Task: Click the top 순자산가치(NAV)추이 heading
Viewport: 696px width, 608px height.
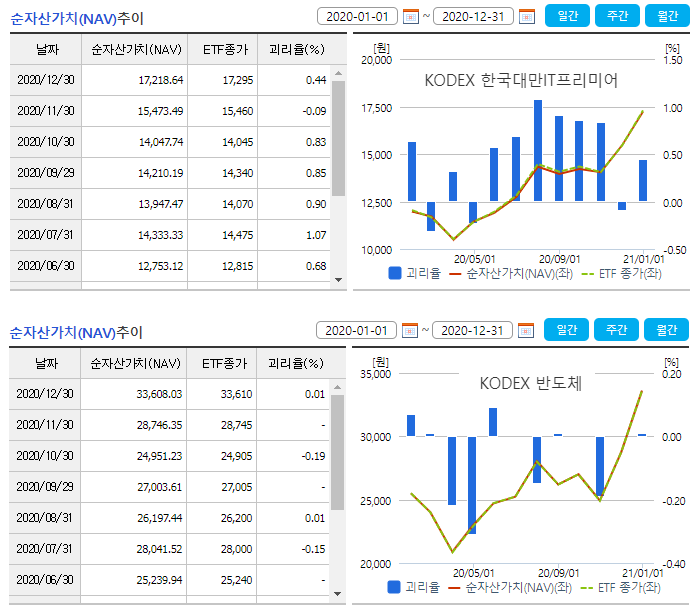Action: coord(77,19)
